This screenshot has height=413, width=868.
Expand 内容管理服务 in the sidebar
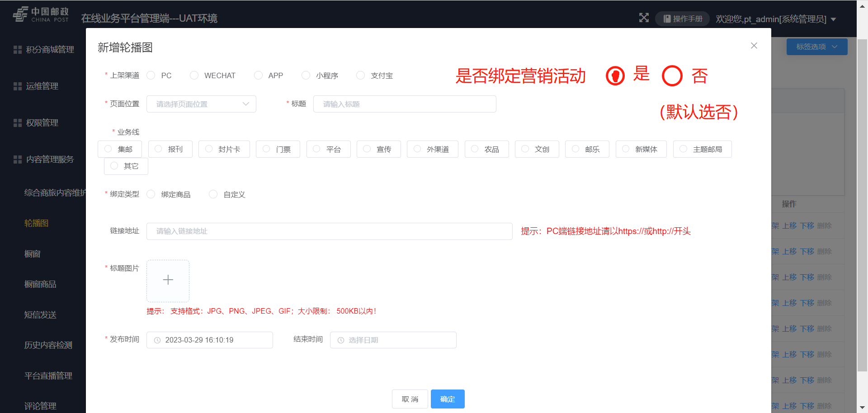(x=43, y=159)
